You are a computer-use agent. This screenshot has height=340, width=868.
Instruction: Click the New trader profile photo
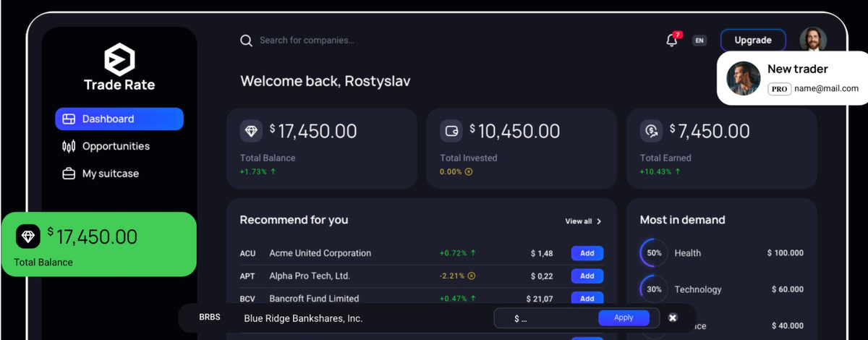coord(743,78)
